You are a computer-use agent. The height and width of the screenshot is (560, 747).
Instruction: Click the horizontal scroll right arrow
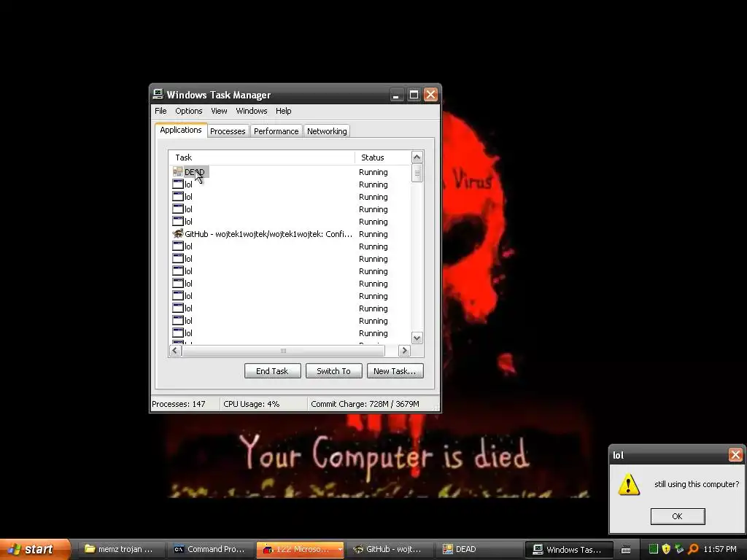(x=404, y=351)
